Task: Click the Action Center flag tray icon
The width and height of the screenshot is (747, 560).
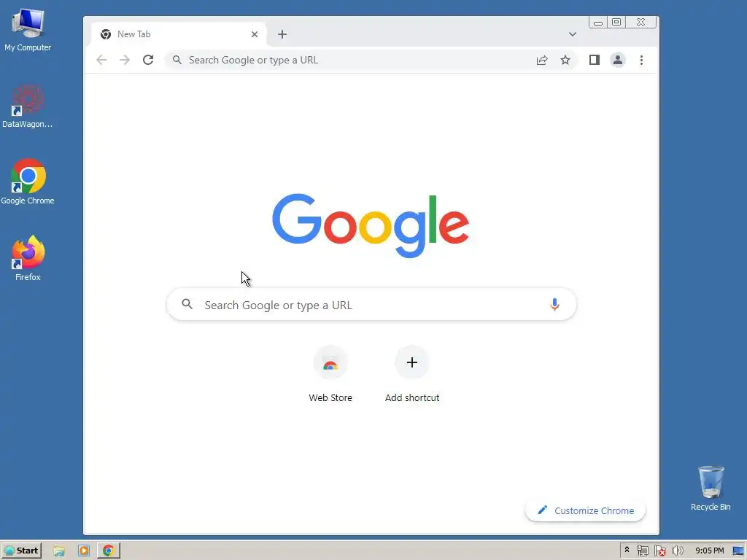Action: tap(659, 551)
